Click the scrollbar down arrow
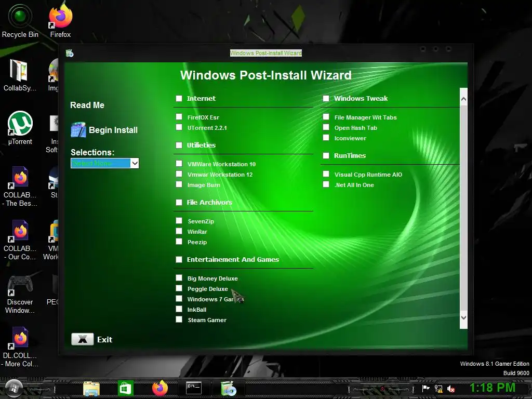532x399 pixels. (463, 317)
